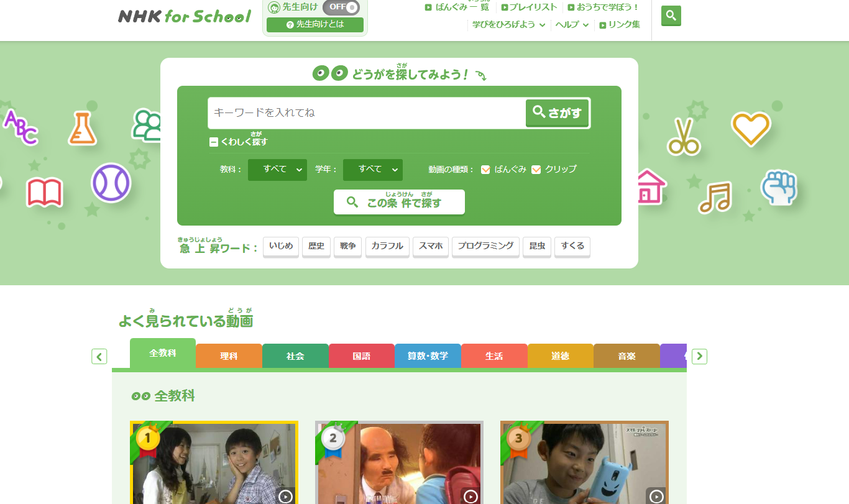Click the red open book icon
The image size is (849, 504).
44,192
